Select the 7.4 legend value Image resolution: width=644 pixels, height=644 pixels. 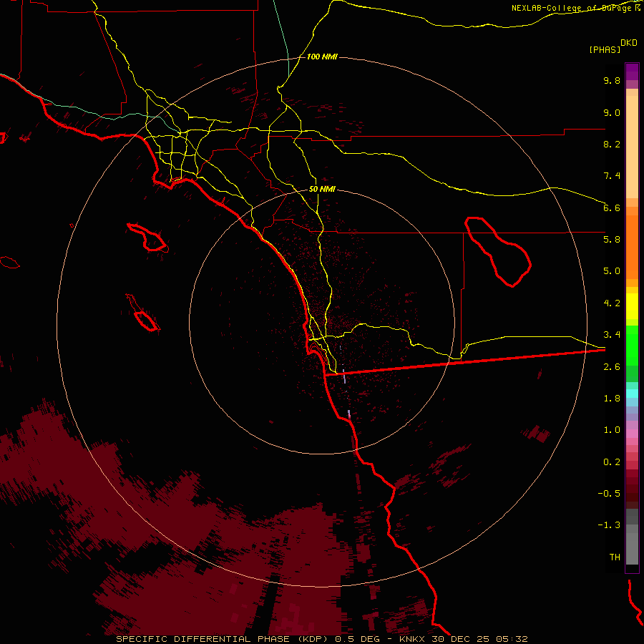pyautogui.click(x=612, y=176)
